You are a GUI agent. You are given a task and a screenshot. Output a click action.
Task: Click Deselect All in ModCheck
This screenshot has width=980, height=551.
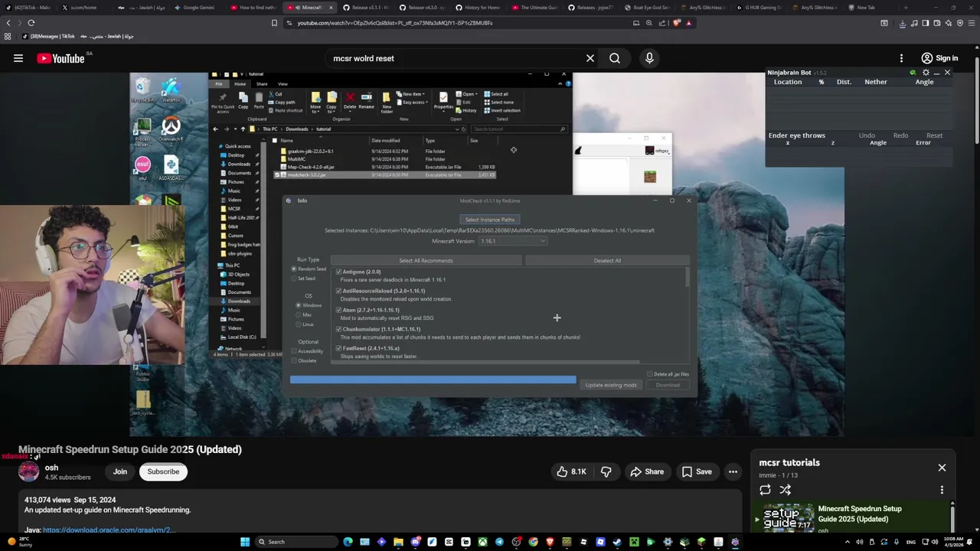607,260
